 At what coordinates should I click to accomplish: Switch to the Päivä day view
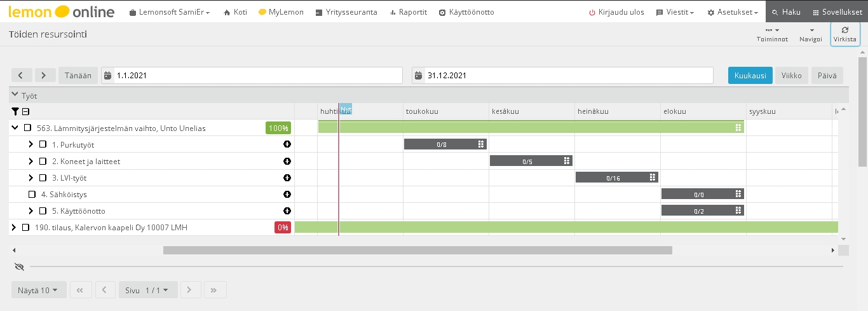(827, 75)
